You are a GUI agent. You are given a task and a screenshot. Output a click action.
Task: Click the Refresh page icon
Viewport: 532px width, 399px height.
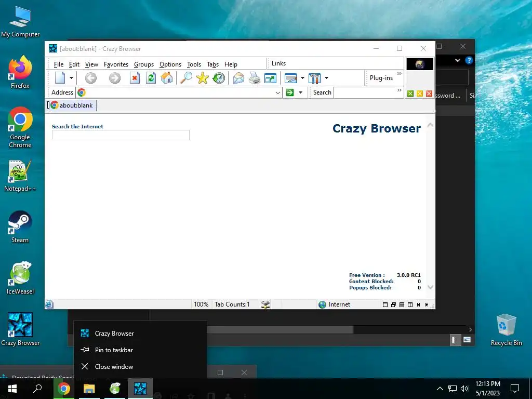(x=151, y=78)
